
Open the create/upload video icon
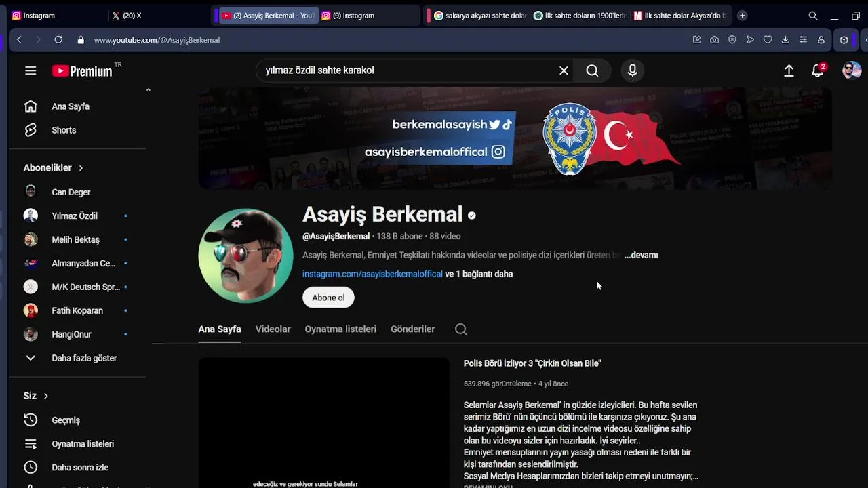(x=789, y=70)
